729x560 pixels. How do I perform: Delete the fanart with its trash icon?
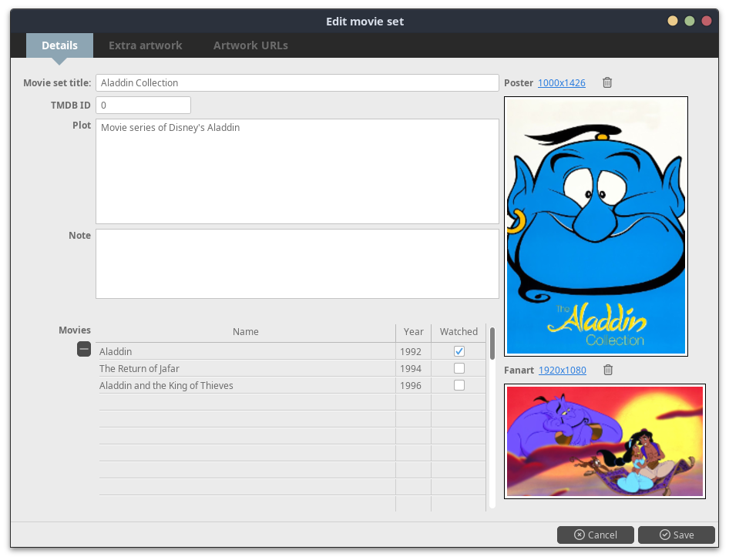[608, 370]
